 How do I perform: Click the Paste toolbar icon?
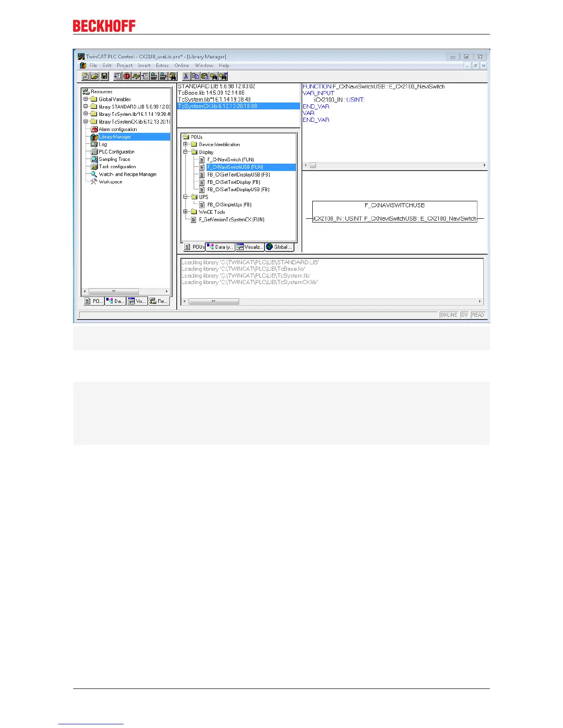(205, 76)
